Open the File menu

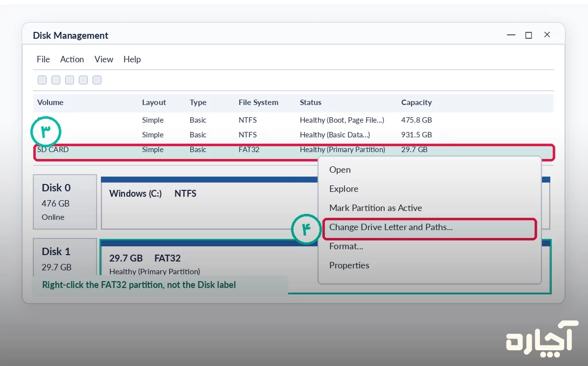click(x=43, y=59)
